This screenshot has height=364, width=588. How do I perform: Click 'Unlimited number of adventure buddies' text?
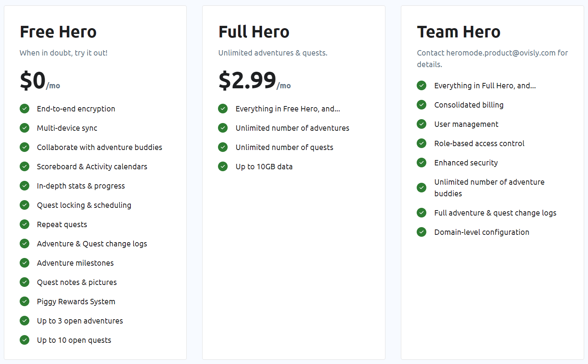point(490,188)
